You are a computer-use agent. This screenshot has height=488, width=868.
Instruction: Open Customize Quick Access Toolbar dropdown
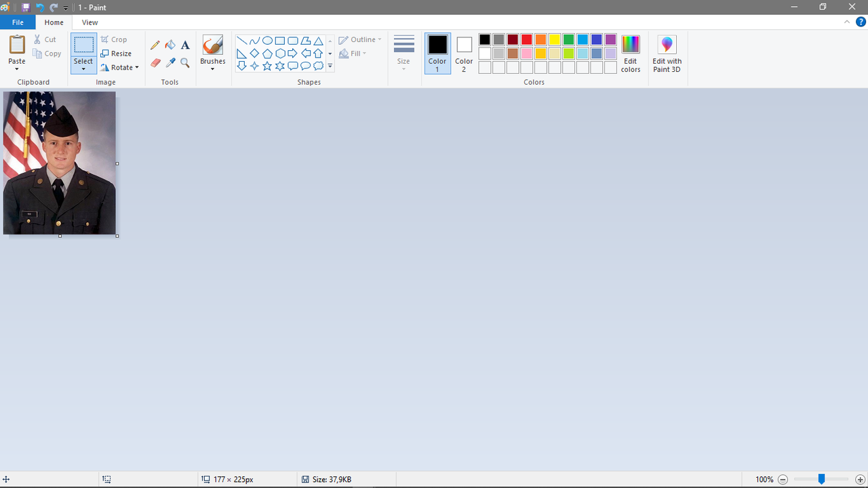tap(66, 8)
